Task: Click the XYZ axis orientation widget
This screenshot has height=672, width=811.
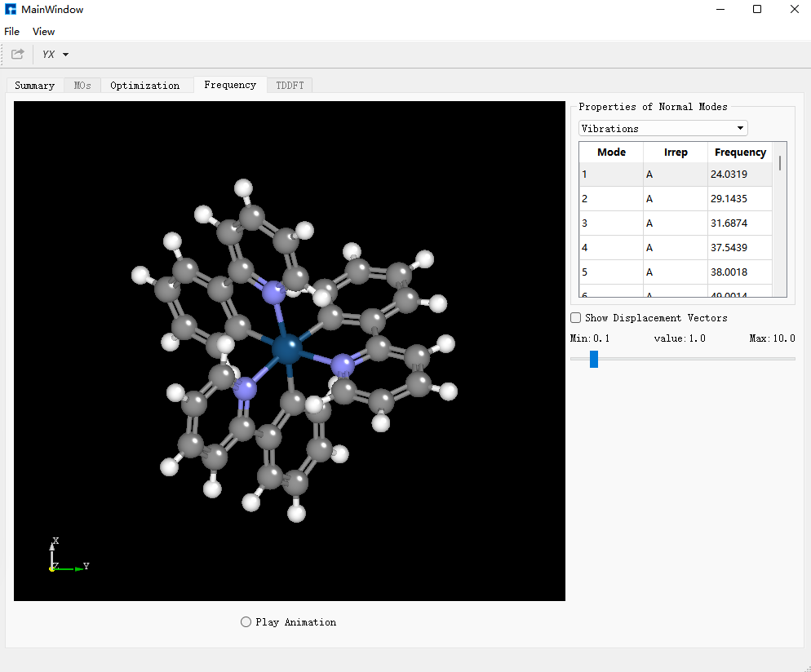Action: (x=68, y=555)
